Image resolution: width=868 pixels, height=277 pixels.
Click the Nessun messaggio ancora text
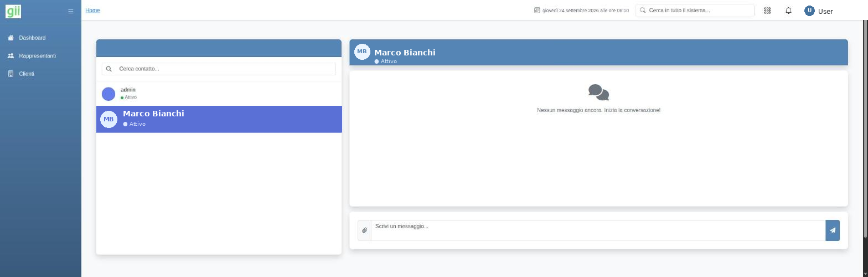(x=598, y=110)
